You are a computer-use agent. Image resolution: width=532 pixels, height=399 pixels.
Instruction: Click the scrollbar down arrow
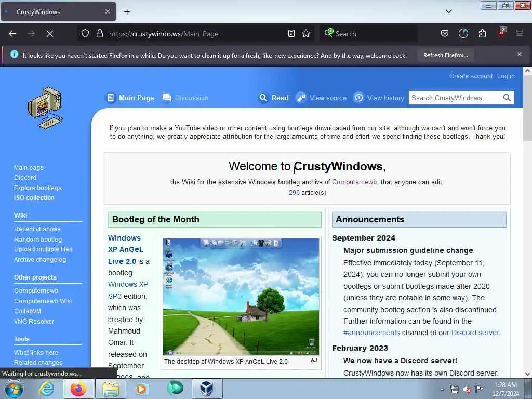[x=528, y=374]
